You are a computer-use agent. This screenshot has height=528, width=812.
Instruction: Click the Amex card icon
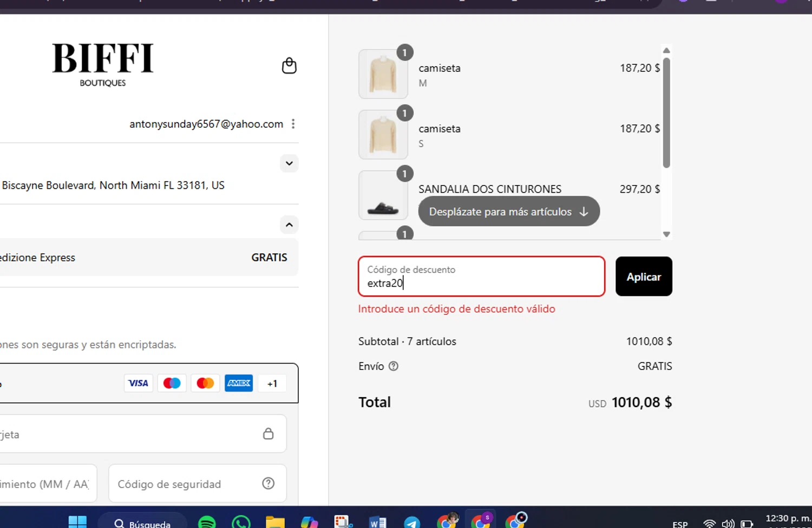point(239,383)
